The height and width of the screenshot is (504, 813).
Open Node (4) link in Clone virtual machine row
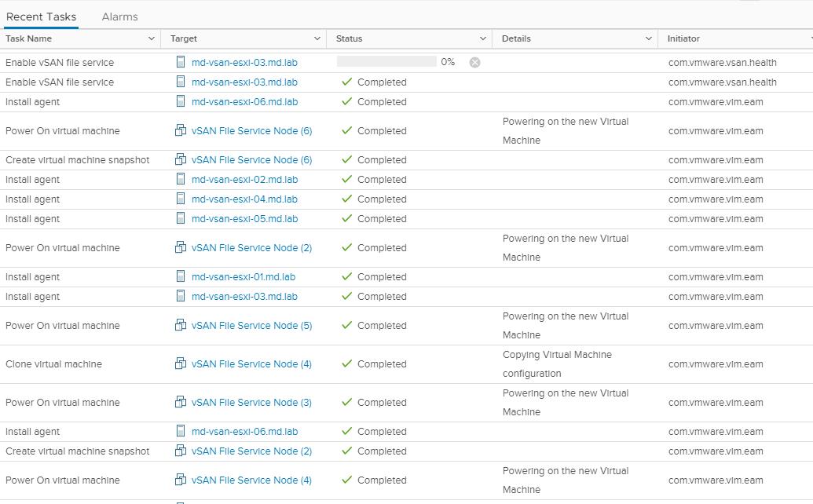click(251, 364)
